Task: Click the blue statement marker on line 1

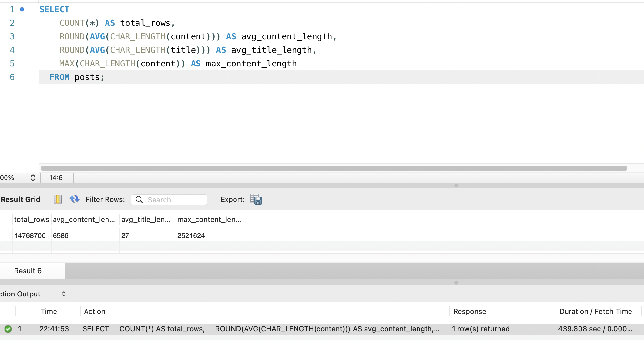Action: pos(22,9)
